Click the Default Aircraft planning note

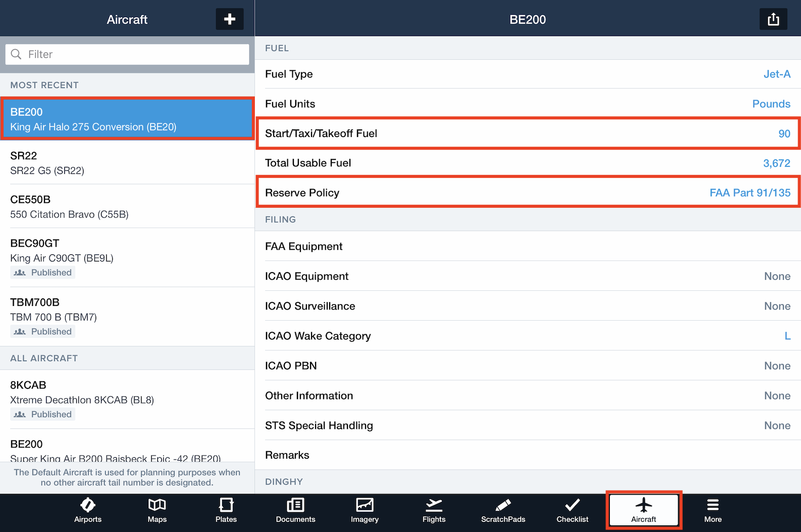pos(127,477)
